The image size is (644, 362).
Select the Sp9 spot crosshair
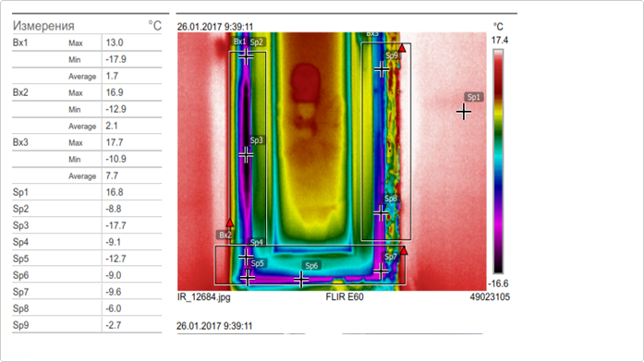click(x=382, y=69)
